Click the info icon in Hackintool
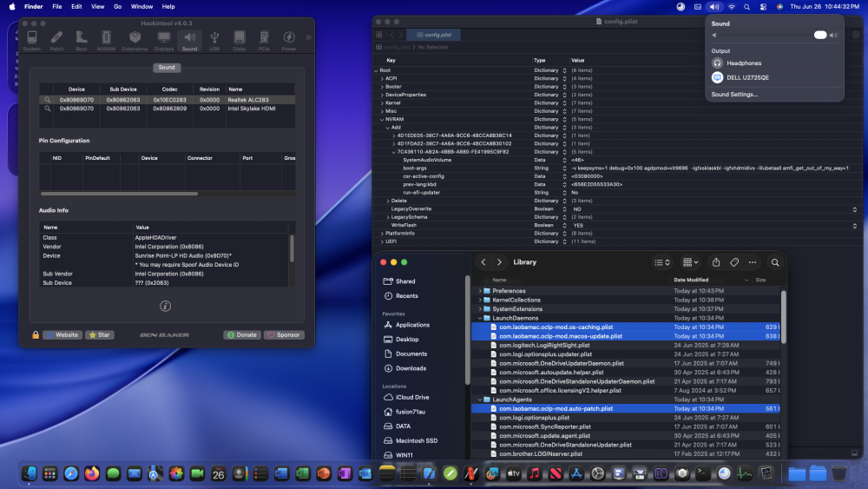Image resolution: width=868 pixels, height=489 pixels. coord(165,306)
